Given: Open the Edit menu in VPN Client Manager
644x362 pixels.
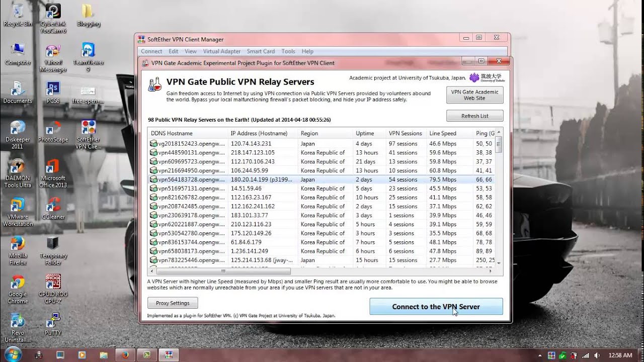Looking at the screenshot, I should click(x=174, y=51).
